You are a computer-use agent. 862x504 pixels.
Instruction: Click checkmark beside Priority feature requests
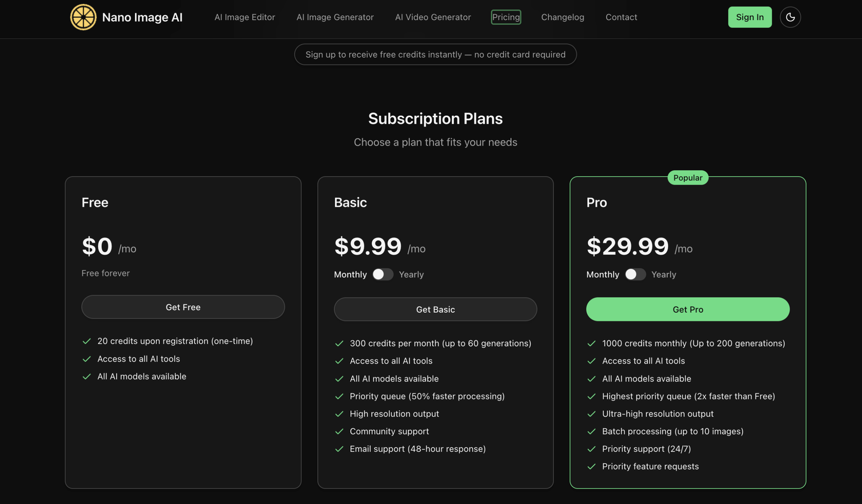tap(592, 467)
